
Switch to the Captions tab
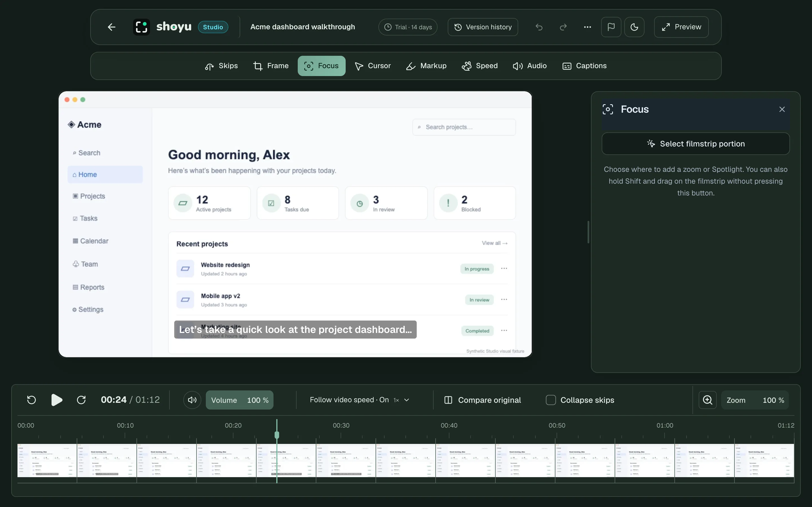click(584, 66)
